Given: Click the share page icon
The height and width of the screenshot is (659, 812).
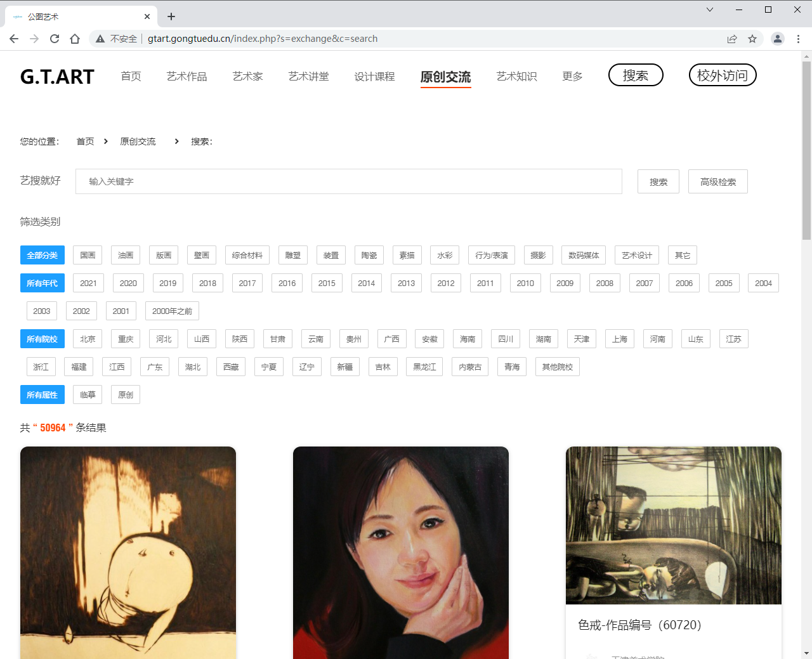Looking at the screenshot, I should pyautogui.click(x=732, y=39).
